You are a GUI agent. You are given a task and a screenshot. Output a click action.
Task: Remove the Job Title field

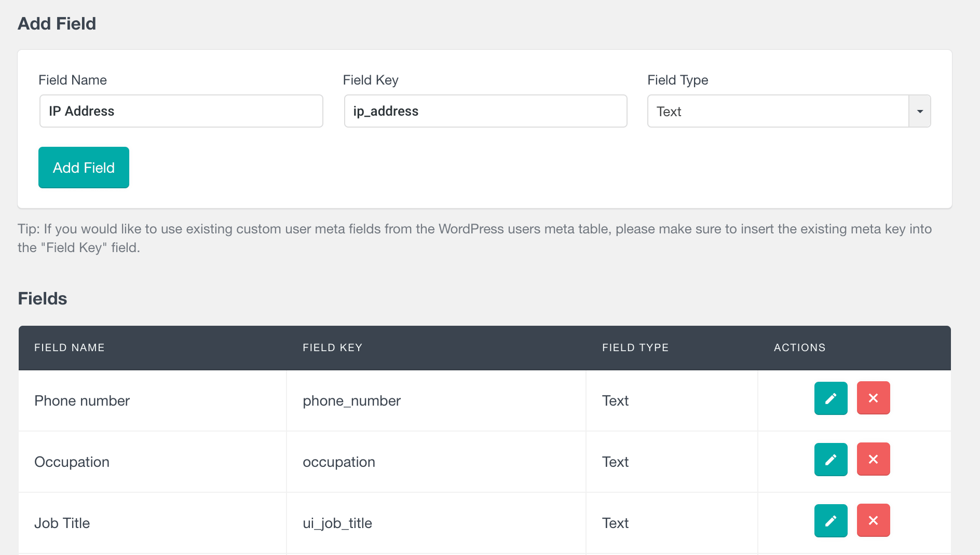pos(873,521)
